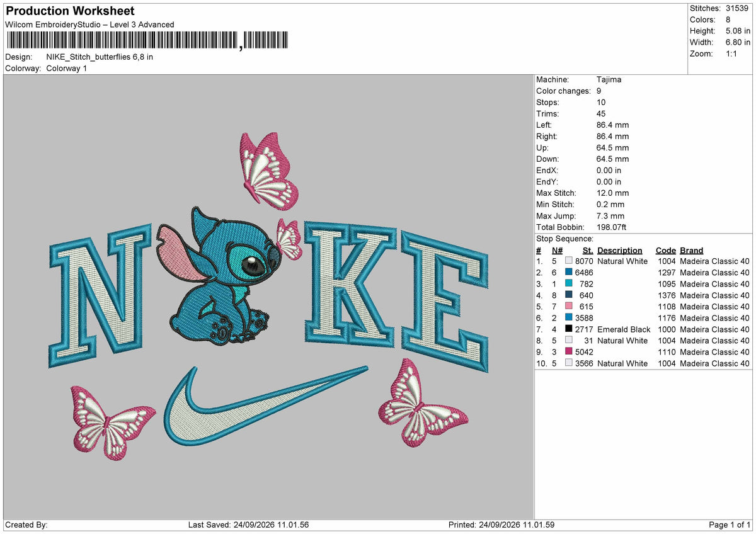Click "Wilcom EmbroideryStudio – Level 3 Advanced" text
This screenshot has width=756, height=534.
coord(89,25)
